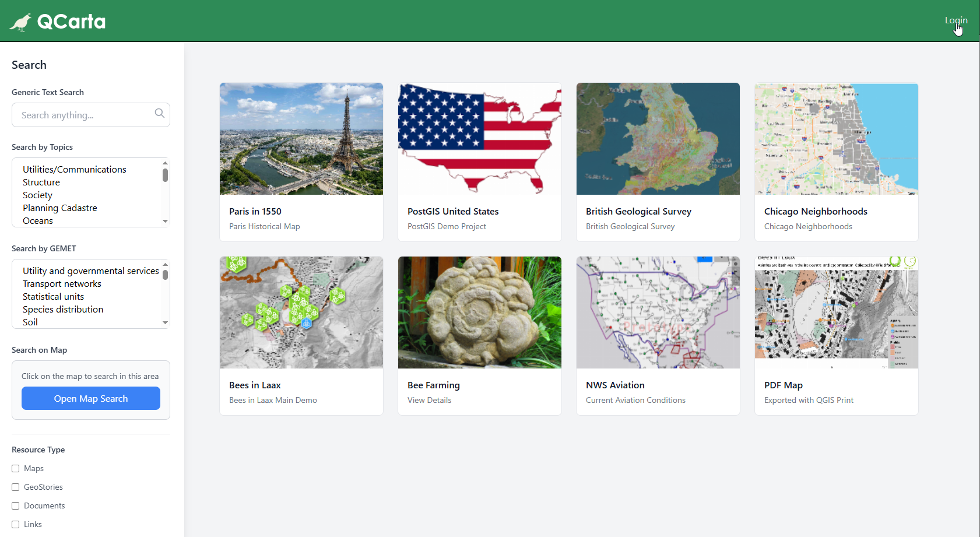Click British Geological Survey card title
Viewport: 980px width, 537px height.
point(638,211)
